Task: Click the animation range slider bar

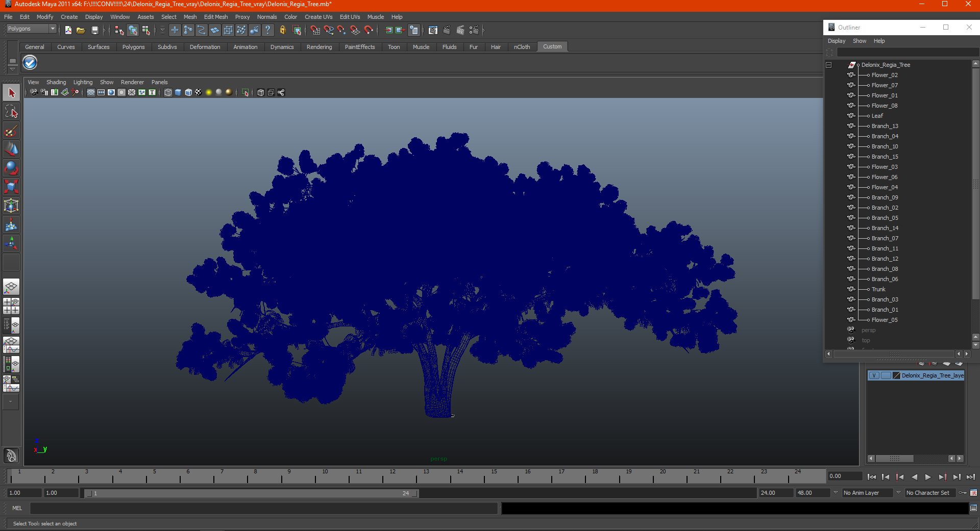Action: [251, 493]
